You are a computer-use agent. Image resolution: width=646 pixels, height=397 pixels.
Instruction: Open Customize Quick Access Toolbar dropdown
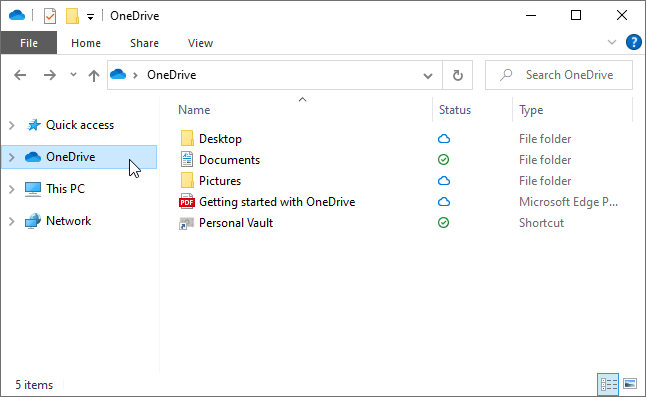pyautogui.click(x=90, y=17)
